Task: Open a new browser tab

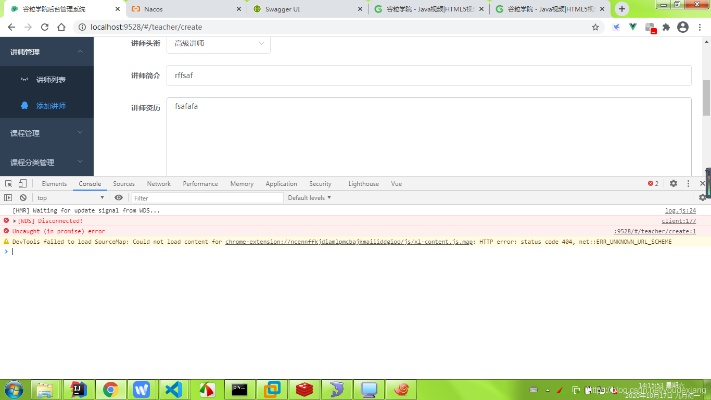Action: click(622, 8)
